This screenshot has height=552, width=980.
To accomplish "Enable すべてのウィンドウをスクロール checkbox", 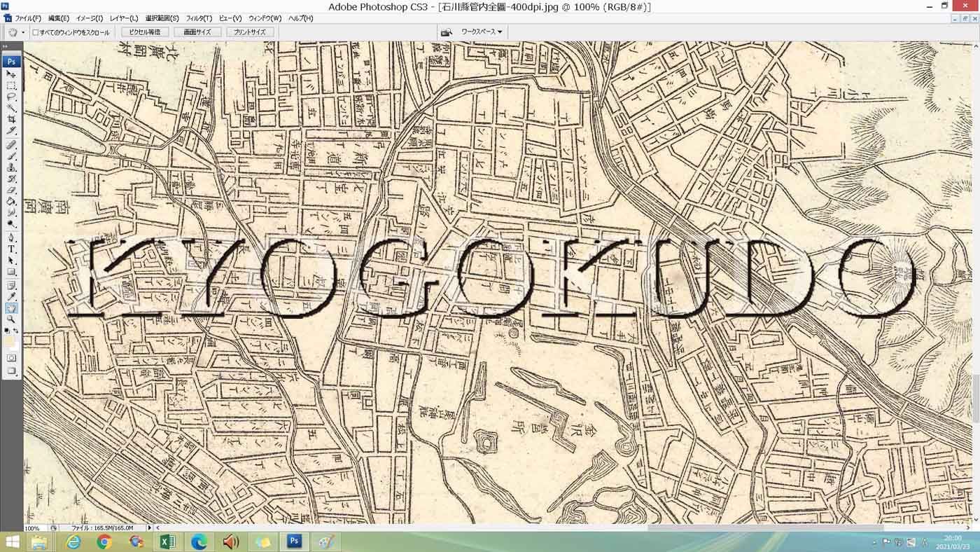I will [x=36, y=32].
